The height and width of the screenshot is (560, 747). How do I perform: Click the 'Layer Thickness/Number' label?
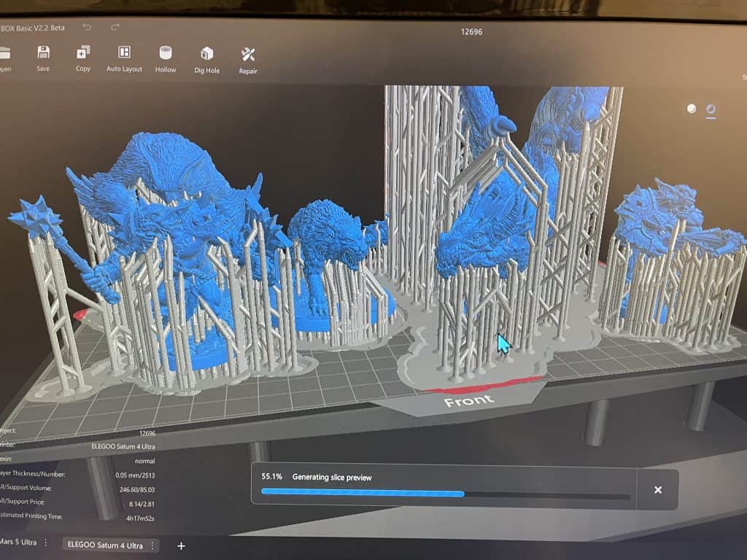click(x=32, y=473)
